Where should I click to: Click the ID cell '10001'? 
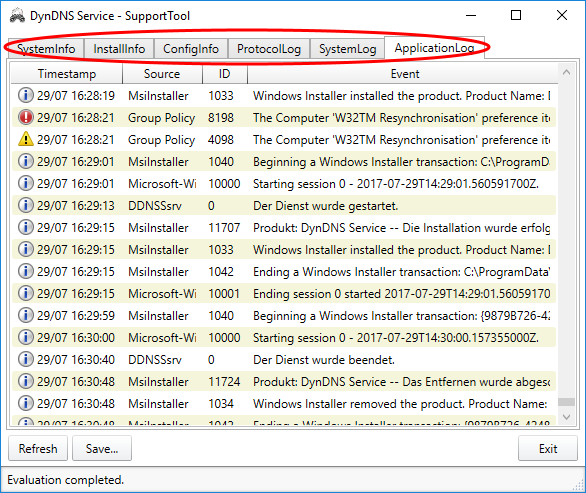pyautogui.click(x=224, y=293)
